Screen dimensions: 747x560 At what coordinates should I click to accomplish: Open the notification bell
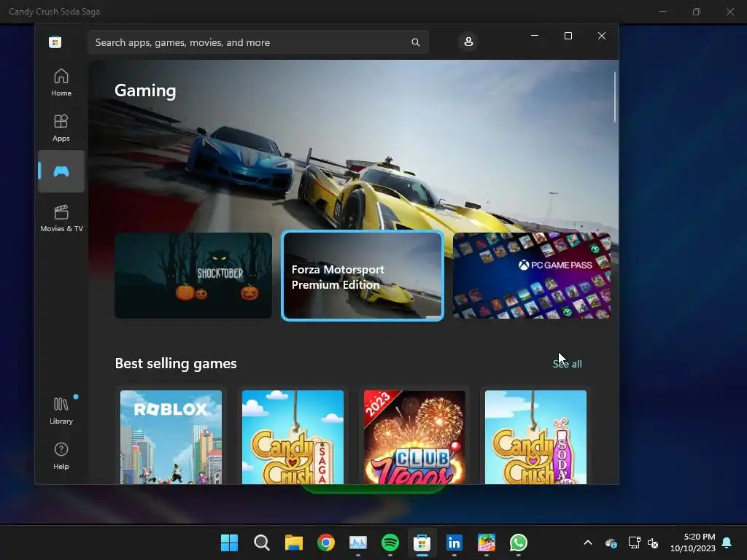click(x=727, y=542)
